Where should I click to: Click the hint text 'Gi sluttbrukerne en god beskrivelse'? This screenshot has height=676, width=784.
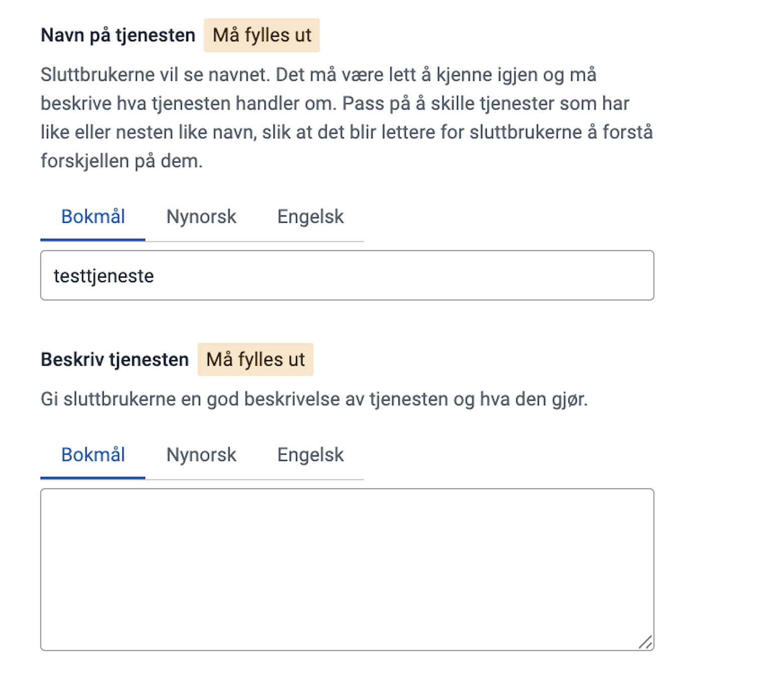(314, 399)
